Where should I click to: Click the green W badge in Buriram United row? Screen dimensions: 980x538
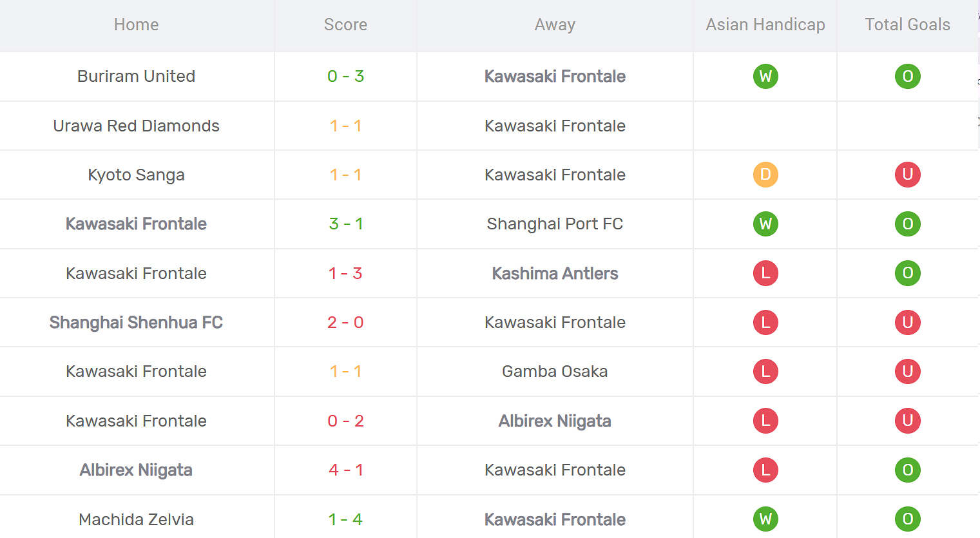click(x=765, y=77)
